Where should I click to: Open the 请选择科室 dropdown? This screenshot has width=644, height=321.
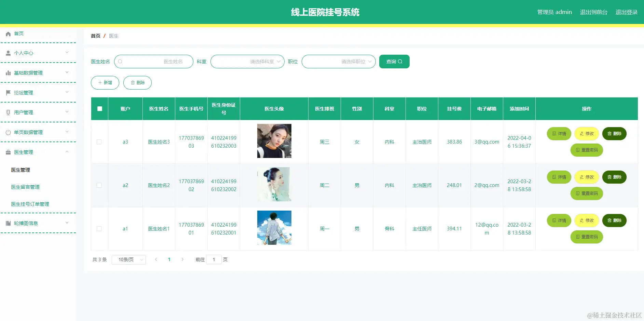point(247,62)
